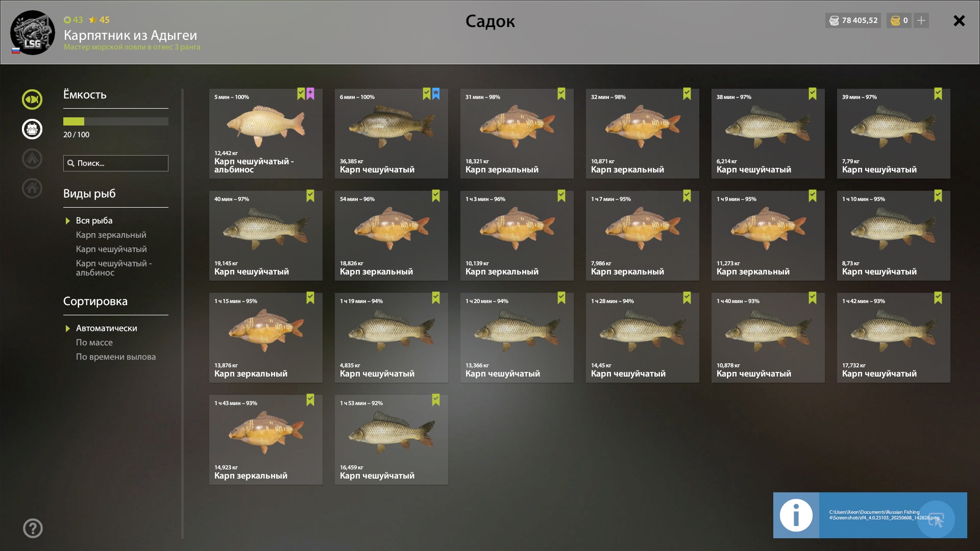Screen dimensions: 980x551
Task: Toggle green bookmark on 16,459 kg common carp
Action: click(x=436, y=400)
